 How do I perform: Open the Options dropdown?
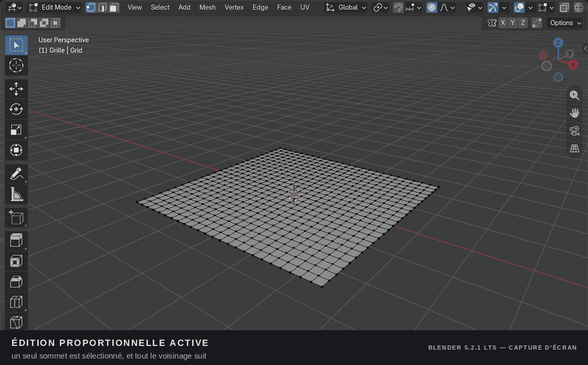click(x=565, y=23)
